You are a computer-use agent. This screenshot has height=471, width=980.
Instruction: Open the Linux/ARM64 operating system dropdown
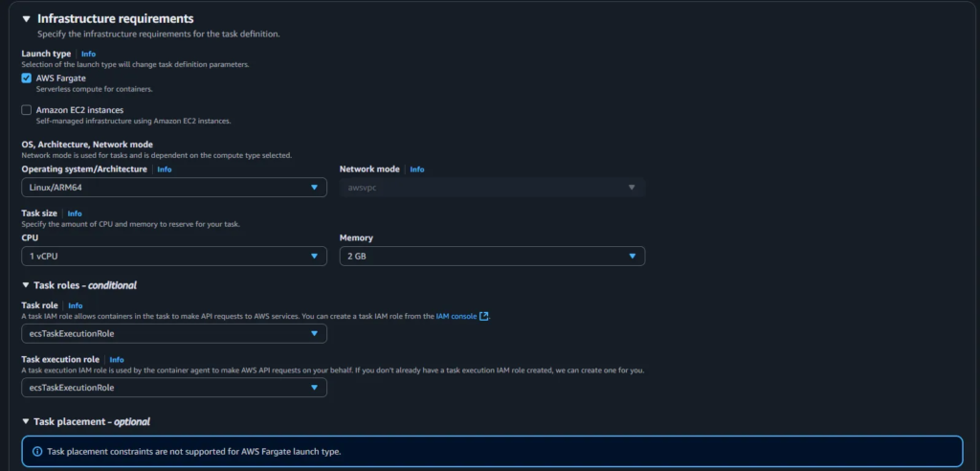pyautogui.click(x=174, y=188)
